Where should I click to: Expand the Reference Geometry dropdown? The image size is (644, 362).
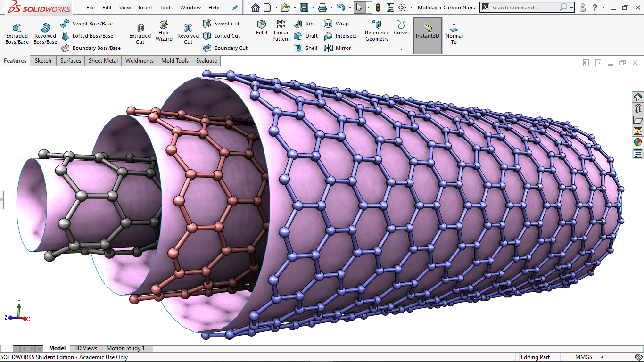377,49
